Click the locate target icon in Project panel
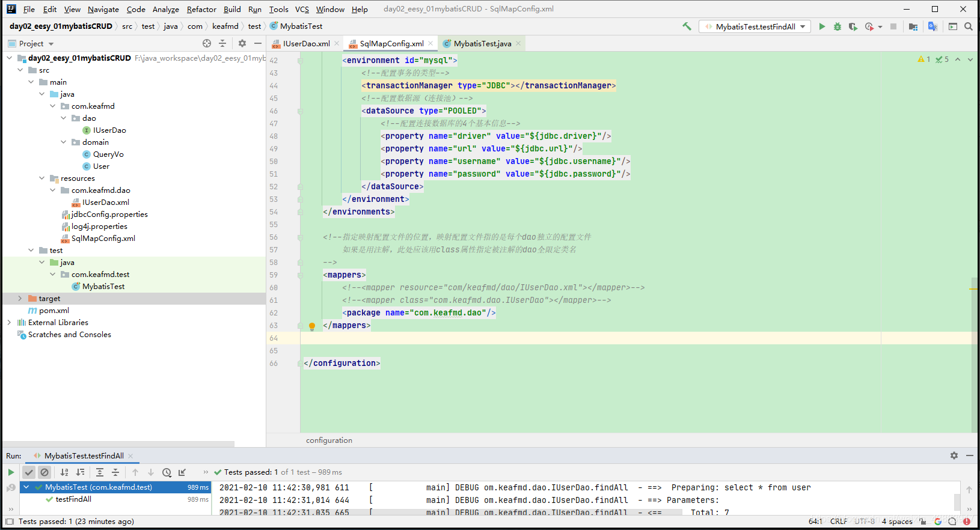This screenshot has width=980, height=530. [x=207, y=43]
